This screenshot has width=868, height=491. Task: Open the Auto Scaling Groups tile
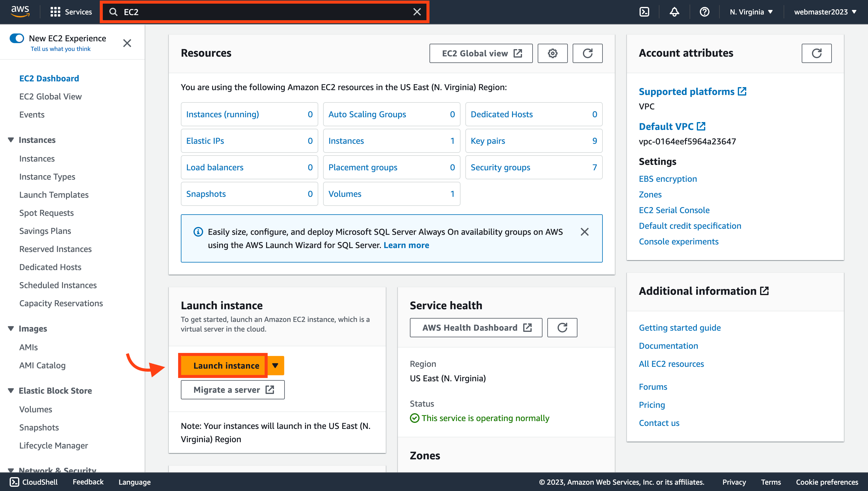(392, 114)
